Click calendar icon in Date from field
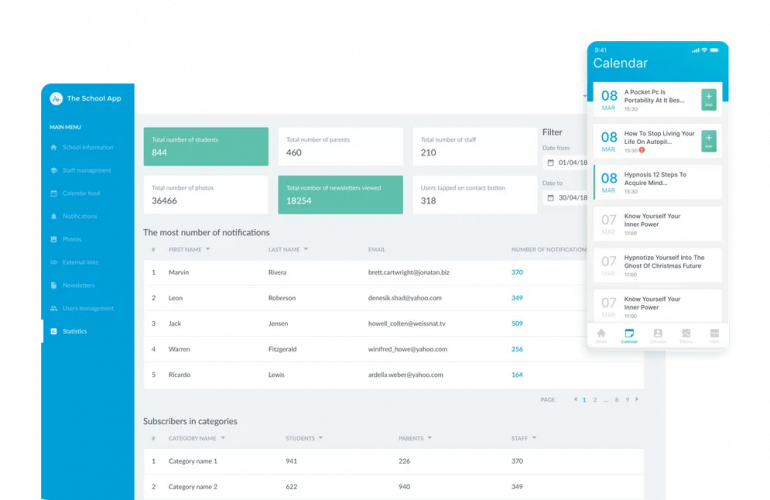Image resolution: width=770 pixels, height=500 pixels. click(x=550, y=163)
